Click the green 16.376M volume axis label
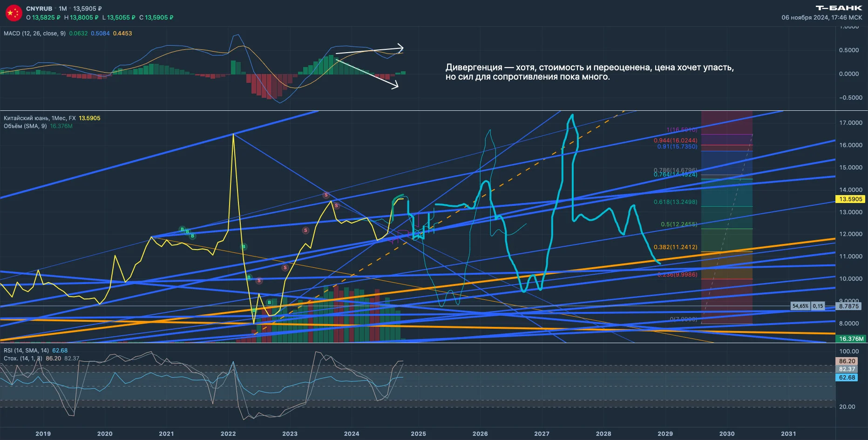Image resolution: width=868 pixels, height=440 pixels. point(851,339)
